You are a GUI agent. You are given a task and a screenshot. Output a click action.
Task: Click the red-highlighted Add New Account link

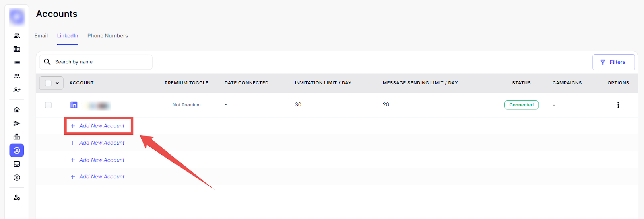pyautogui.click(x=98, y=126)
